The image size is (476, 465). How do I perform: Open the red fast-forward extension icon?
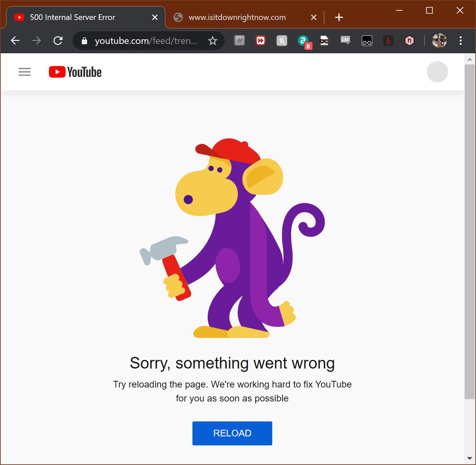point(261,40)
